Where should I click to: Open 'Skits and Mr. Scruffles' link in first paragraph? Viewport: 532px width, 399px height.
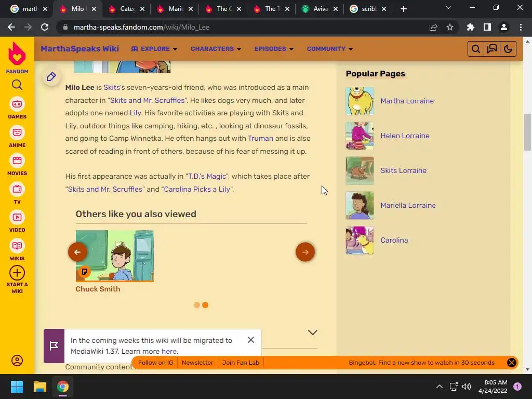click(x=147, y=100)
